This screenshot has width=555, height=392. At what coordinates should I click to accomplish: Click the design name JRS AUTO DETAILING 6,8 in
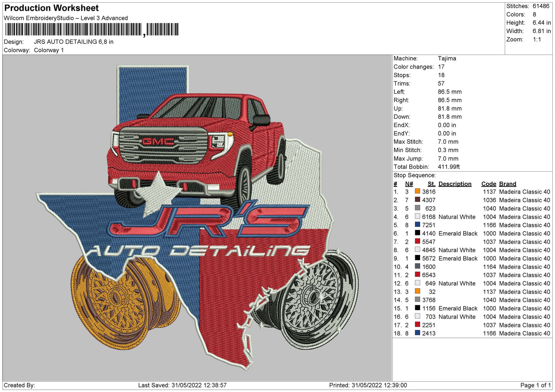pos(74,42)
